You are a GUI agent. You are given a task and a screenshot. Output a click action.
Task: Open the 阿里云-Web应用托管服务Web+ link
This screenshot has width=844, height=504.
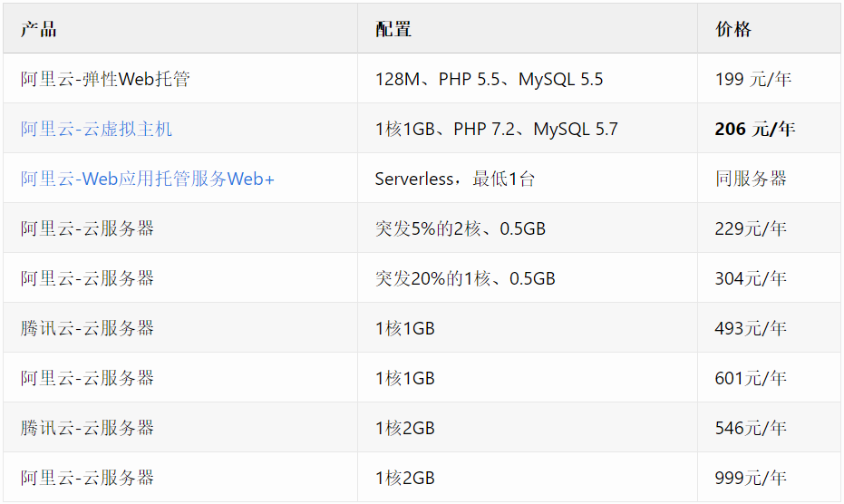click(x=148, y=179)
